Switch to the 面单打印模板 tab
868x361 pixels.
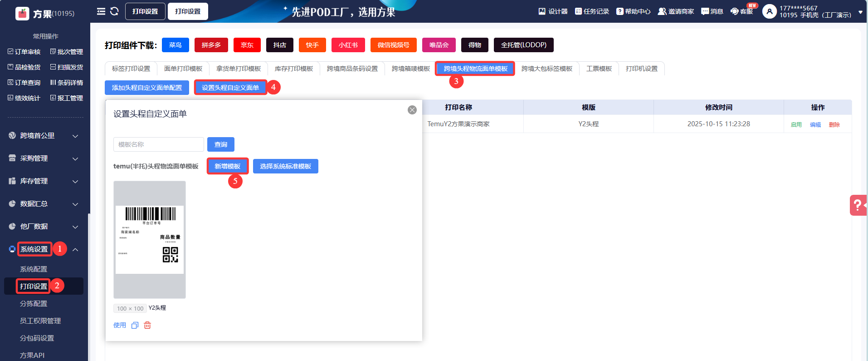(x=183, y=69)
